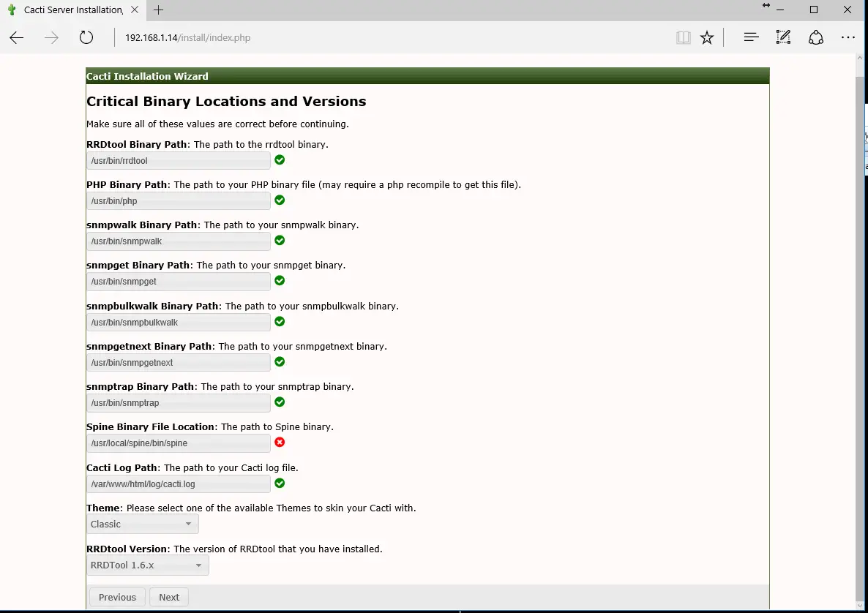This screenshot has width=868, height=613.
Task: Go back with the browser back arrow
Action: tap(17, 37)
